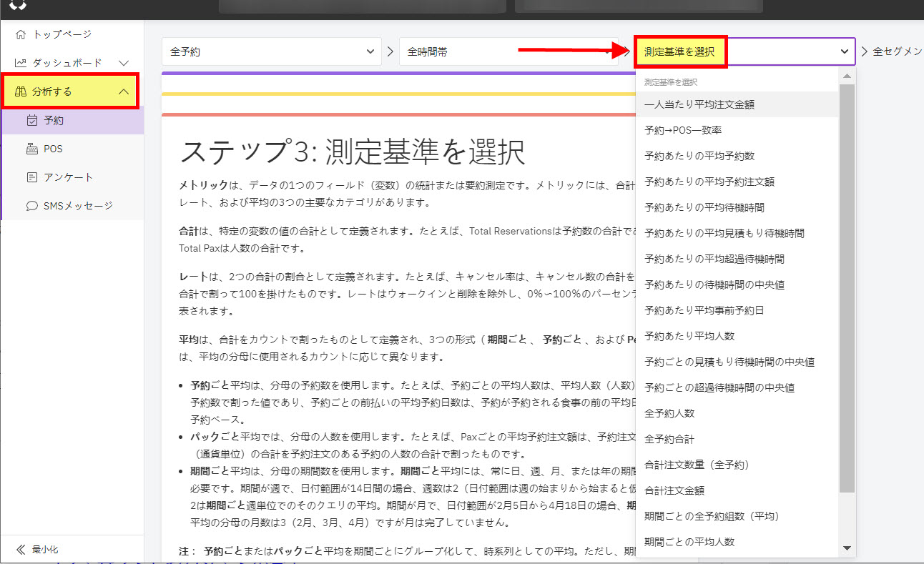Open the SMSメッセージ analysis page

click(72, 206)
